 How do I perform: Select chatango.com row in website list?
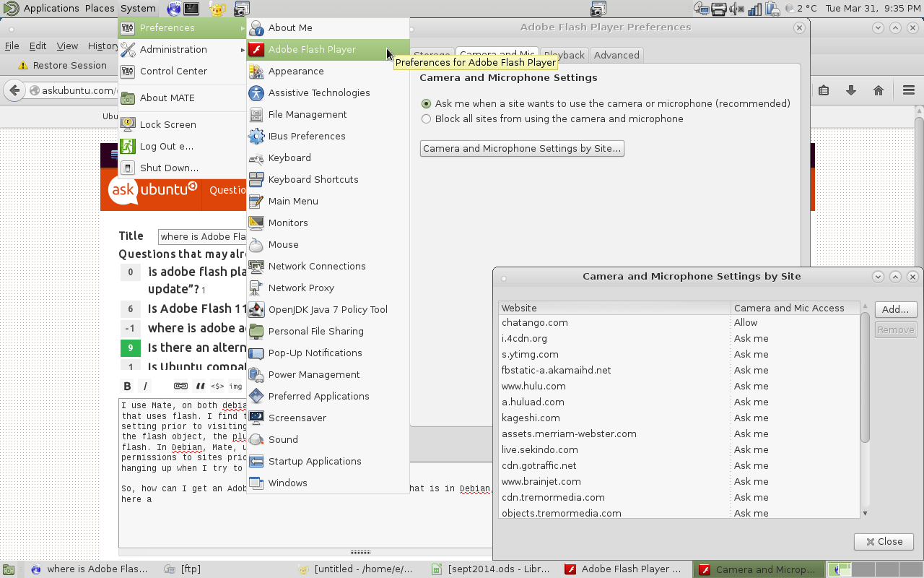click(679, 322)
